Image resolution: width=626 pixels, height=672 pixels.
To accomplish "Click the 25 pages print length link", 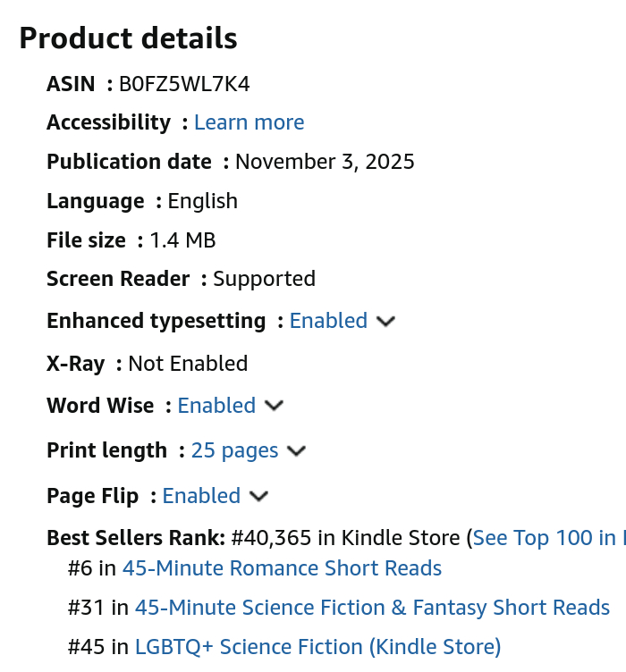I will coord(234,450).
